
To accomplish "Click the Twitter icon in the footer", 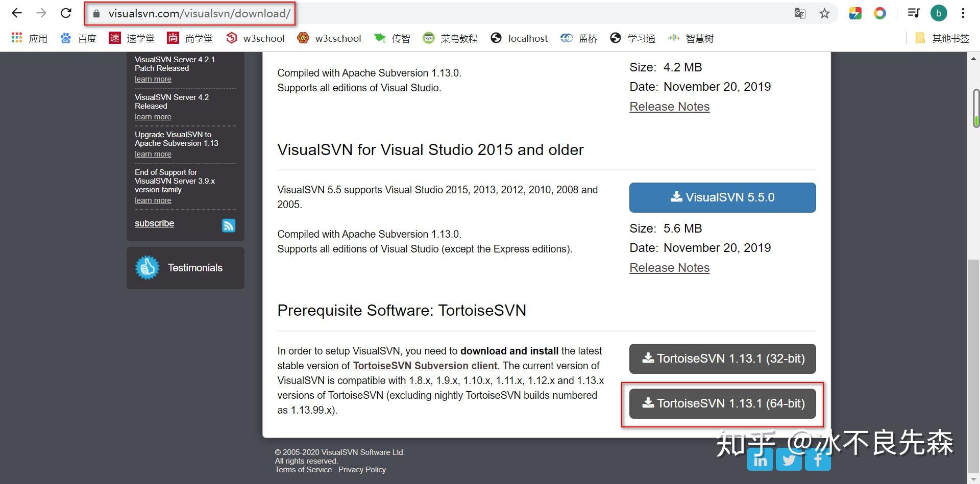I will pyautogui.click(x=789, y=459).
